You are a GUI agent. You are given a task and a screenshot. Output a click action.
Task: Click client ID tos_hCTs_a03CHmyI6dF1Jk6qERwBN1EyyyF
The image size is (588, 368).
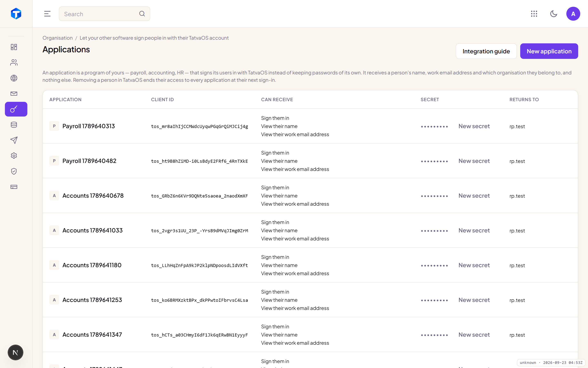click(199, 335)
